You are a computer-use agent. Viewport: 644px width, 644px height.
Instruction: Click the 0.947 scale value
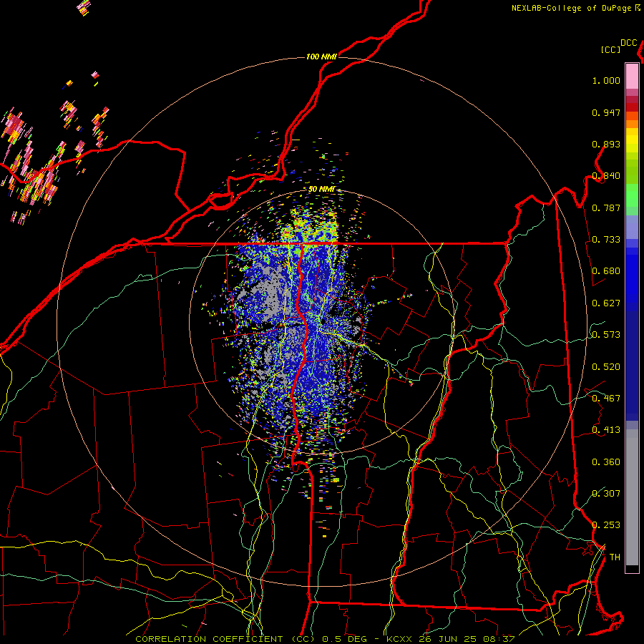[606, 112]
